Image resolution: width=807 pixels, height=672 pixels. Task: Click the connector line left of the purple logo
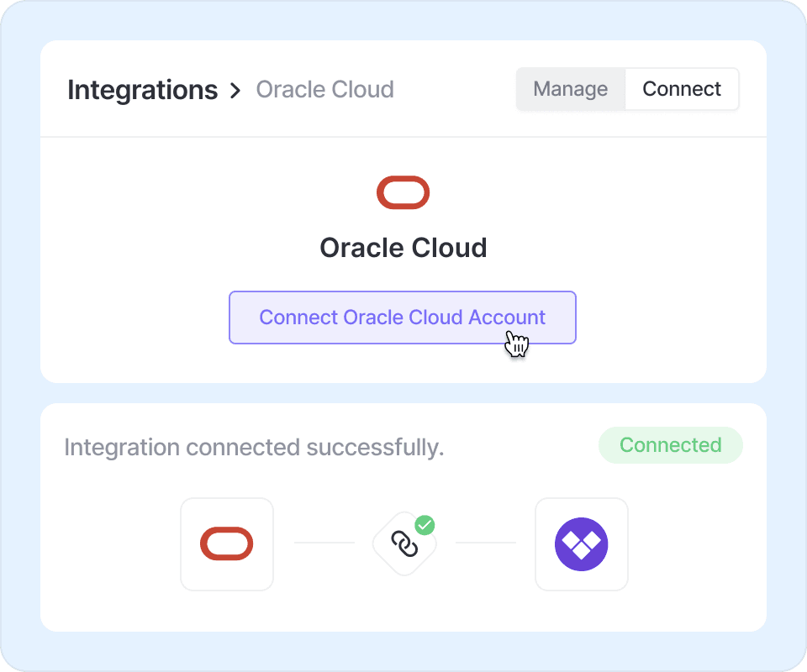[486, 543]
